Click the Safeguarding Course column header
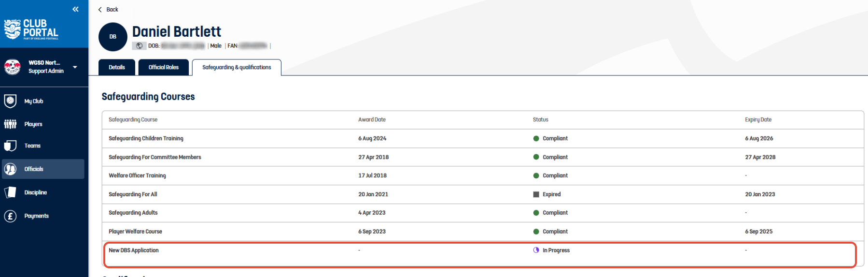The height and width of the screenshot is (277, 868). pos(133,120)
